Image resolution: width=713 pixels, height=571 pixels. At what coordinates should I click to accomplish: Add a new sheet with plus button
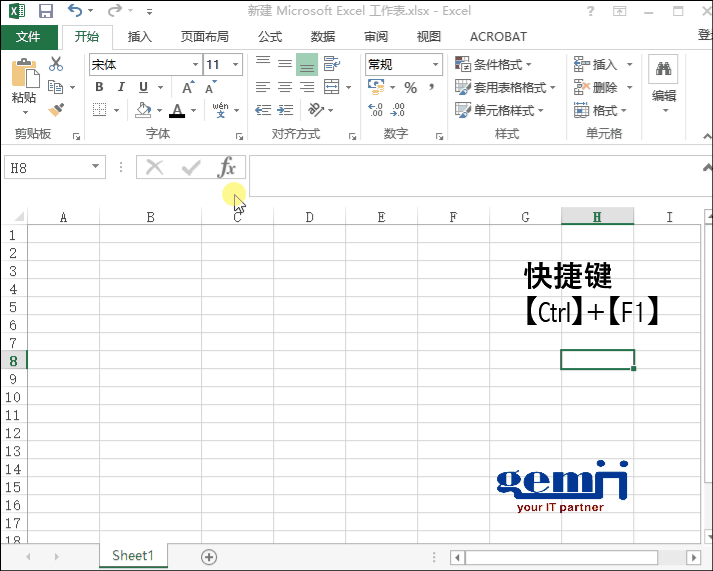pyautogui.click(x=209, y=557)
